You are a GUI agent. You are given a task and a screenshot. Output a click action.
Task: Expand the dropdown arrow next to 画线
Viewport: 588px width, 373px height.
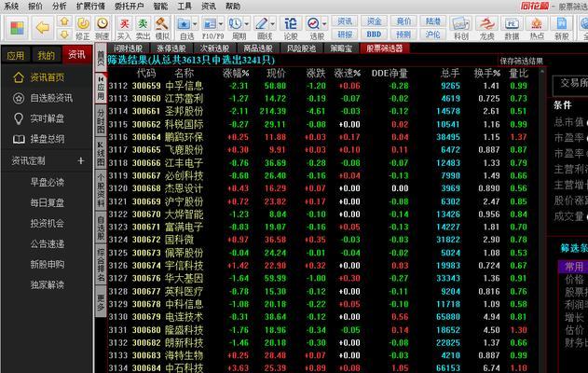[x=273, y=24]
